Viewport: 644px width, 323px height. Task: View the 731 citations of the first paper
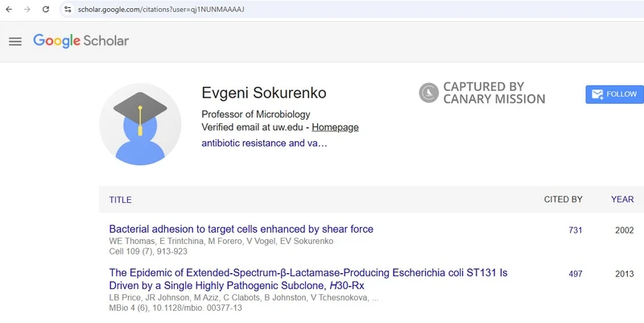click(576, 230)
